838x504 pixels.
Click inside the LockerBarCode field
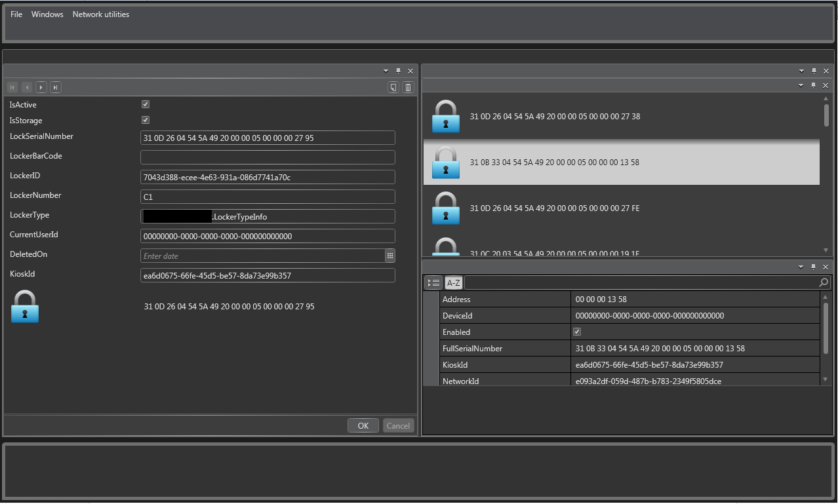(x=268, y=157)
